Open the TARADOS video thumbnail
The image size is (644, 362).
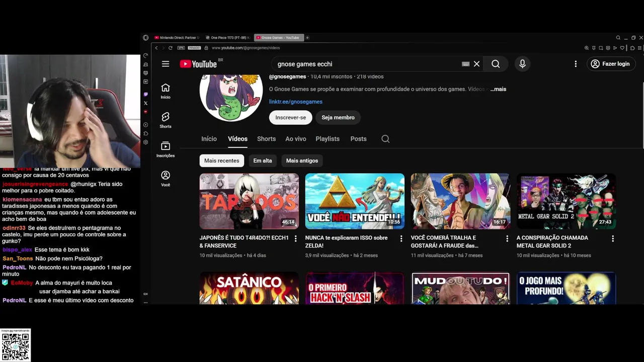click(x=249, y=201)
